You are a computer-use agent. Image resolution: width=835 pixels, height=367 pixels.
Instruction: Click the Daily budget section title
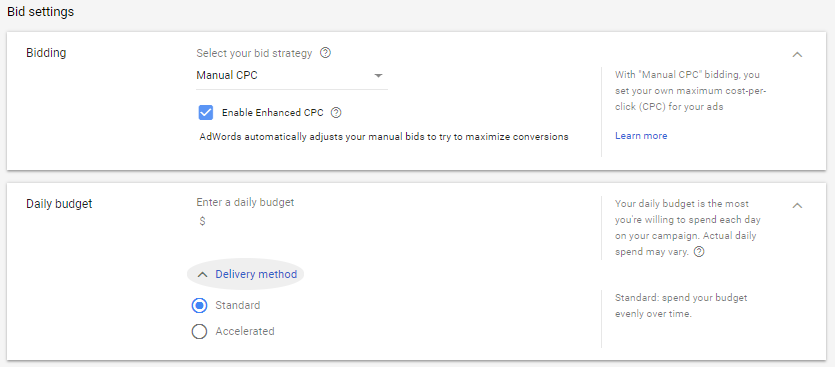pos(59,204)
